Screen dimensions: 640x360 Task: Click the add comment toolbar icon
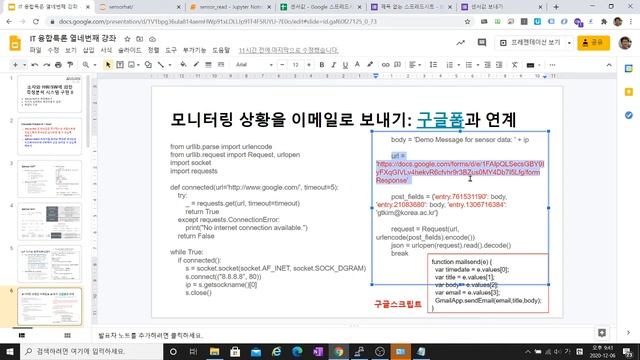click(x=397, y=65)
